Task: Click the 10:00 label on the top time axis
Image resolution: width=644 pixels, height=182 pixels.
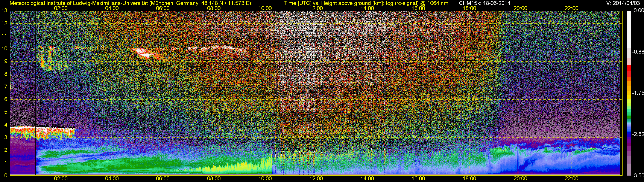Action: [265, 8]
